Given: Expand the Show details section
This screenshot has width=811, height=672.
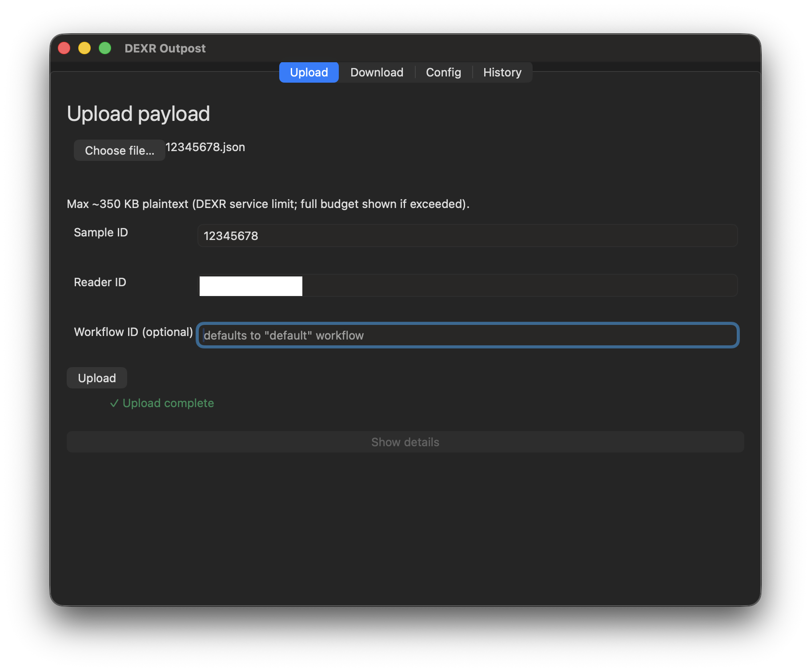Looking at the screenshot, I should point(405,442).
